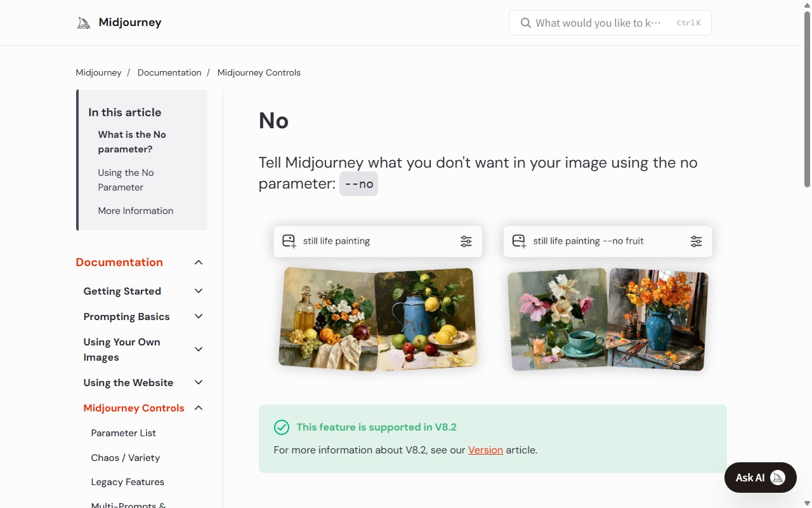Click the sailboat icon on Ask AI button

click(777, 478)
